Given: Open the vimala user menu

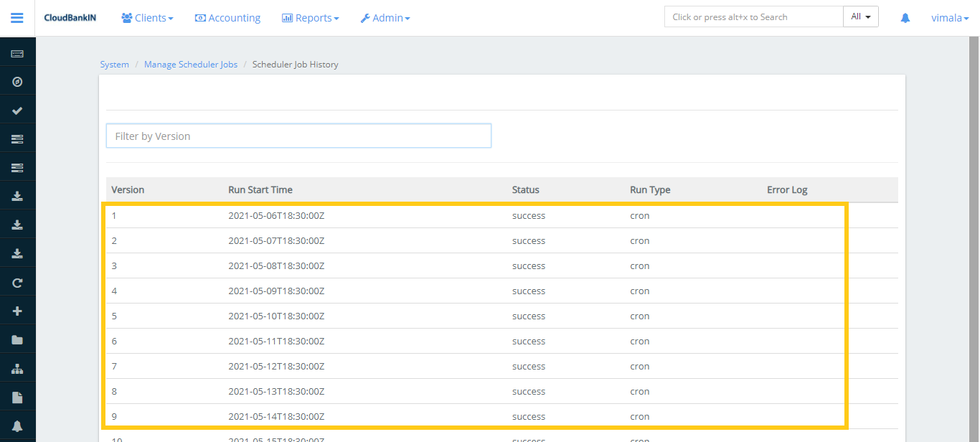Looking at the screenshot, I should [949, 18].
